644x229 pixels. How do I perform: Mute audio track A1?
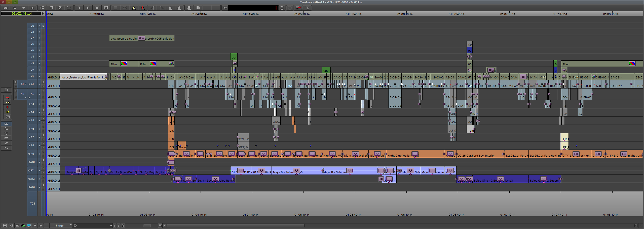(x=43, y=86)
